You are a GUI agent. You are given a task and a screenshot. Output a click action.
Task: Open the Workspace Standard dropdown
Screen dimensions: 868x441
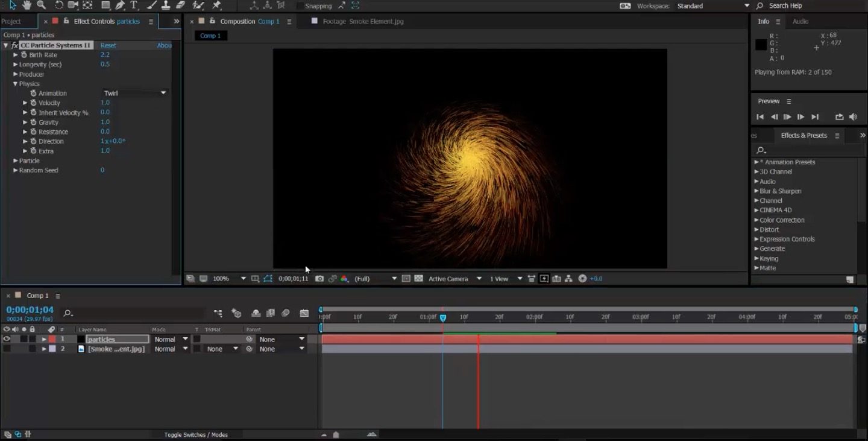coord(714,6)
